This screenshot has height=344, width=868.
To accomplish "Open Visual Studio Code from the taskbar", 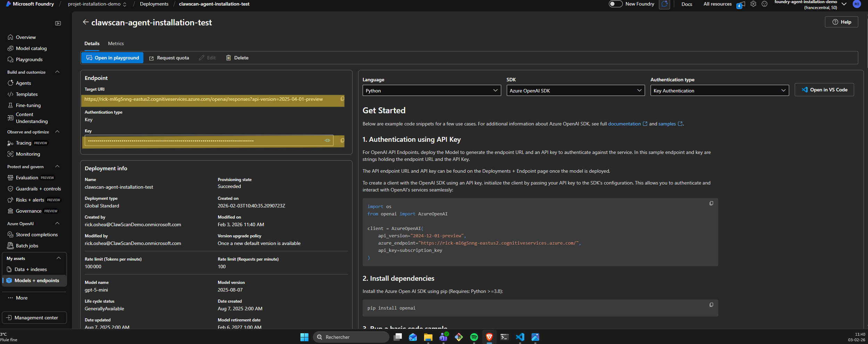I will [520, 337].
